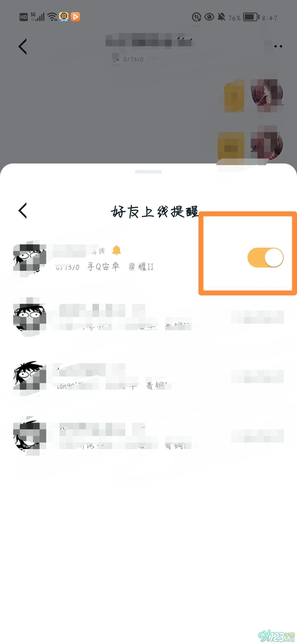The image size is (297, 644).
Task: Turn off the first friend's online reminder switch
Action: point(265,258)
